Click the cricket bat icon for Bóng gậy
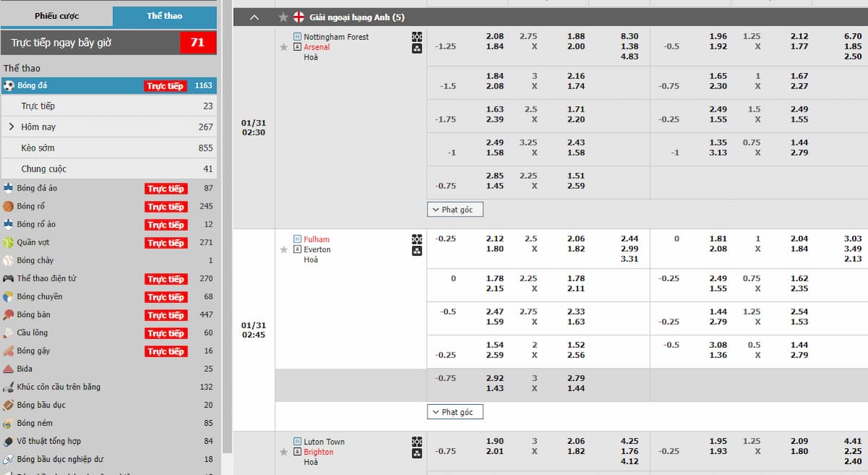This screenshot has width=868, height=475. coord(9,351)
